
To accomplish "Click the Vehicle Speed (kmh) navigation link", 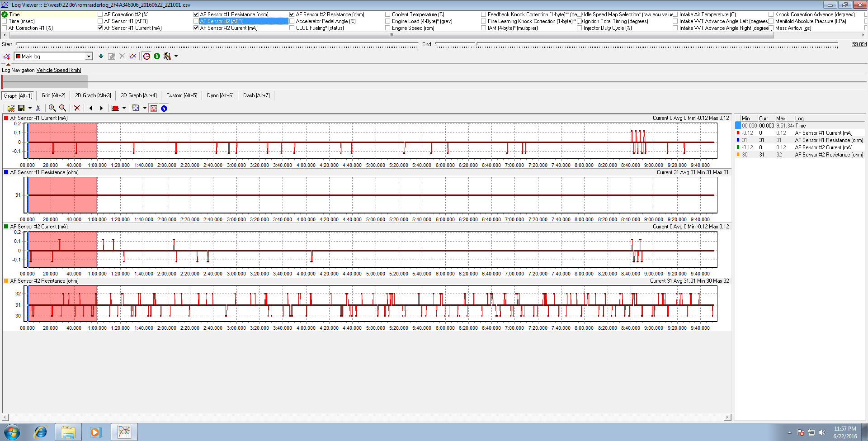I will 59,70.
